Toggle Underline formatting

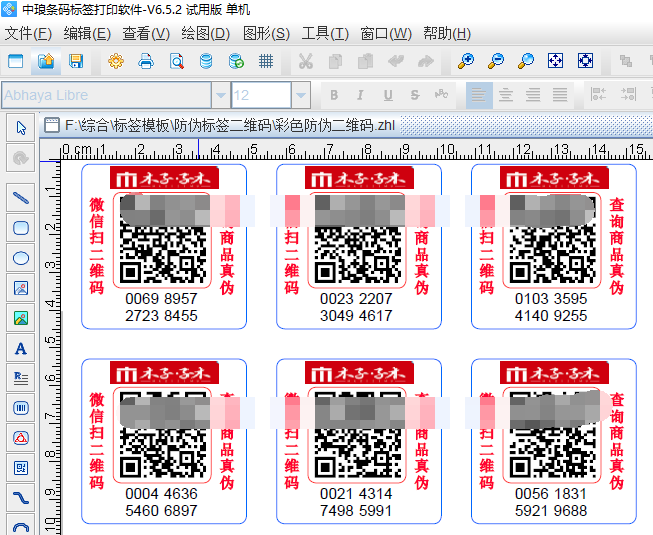[388, 95]
